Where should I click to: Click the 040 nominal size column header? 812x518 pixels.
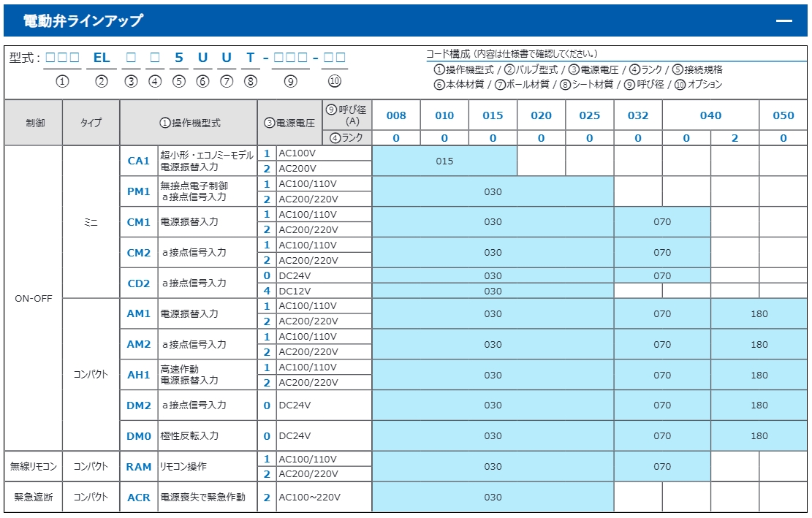point(710,115)
